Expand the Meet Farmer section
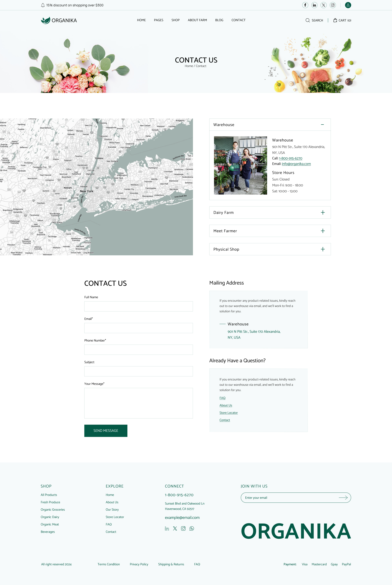392x585 pixels. click(x=323, y=231)
